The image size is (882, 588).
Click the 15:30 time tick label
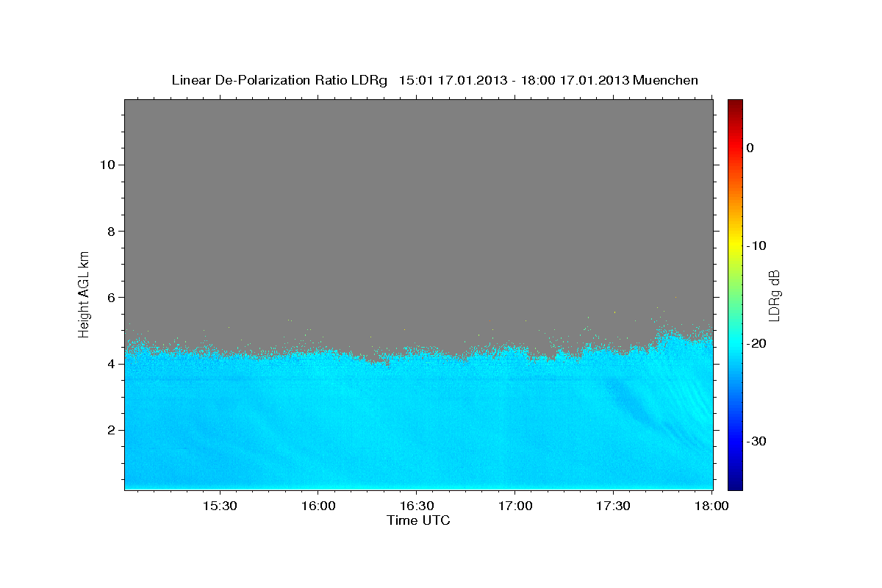(x=219, y=506)
